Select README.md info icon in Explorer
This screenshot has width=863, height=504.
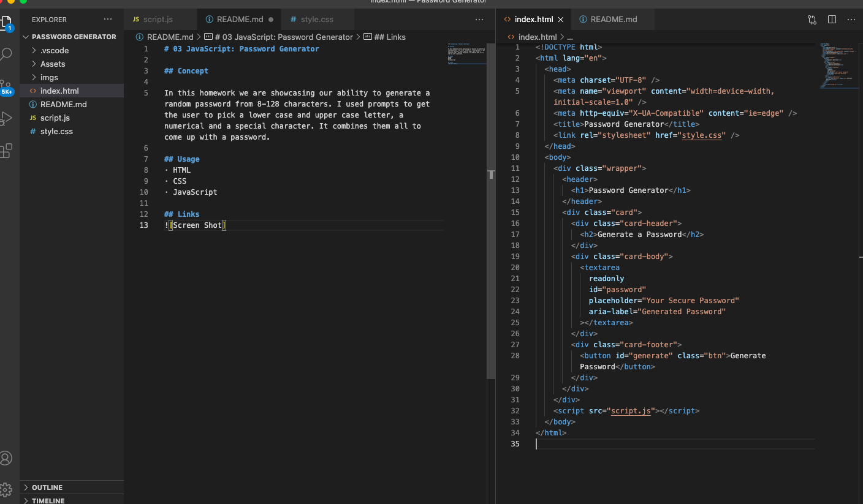(33, 104)
